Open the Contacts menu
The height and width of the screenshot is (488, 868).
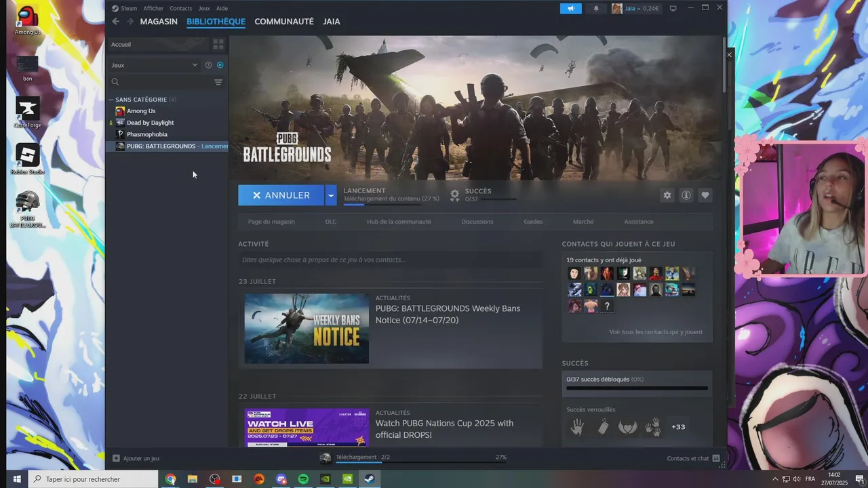point(180,8)
